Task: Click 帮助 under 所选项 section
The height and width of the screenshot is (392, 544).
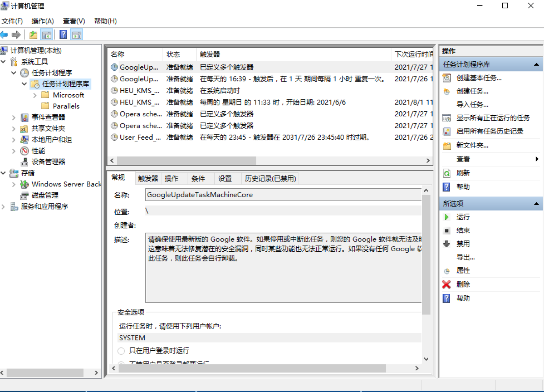Action: [x=463, y=298]
